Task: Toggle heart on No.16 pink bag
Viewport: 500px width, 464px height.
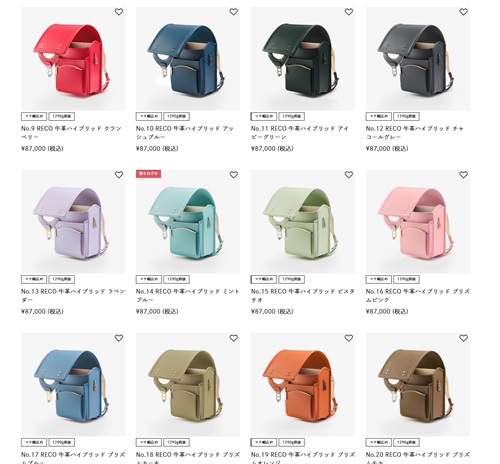Action: click(464, 175)
